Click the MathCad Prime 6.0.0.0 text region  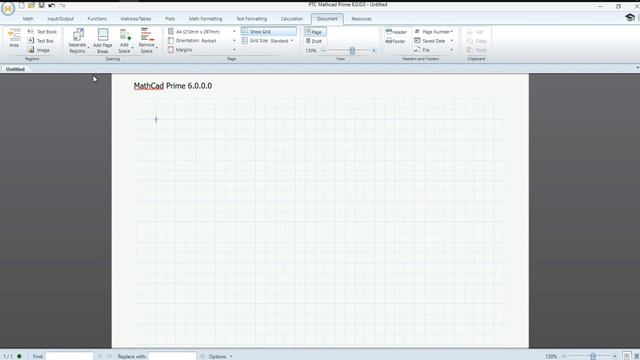(173, 86)
